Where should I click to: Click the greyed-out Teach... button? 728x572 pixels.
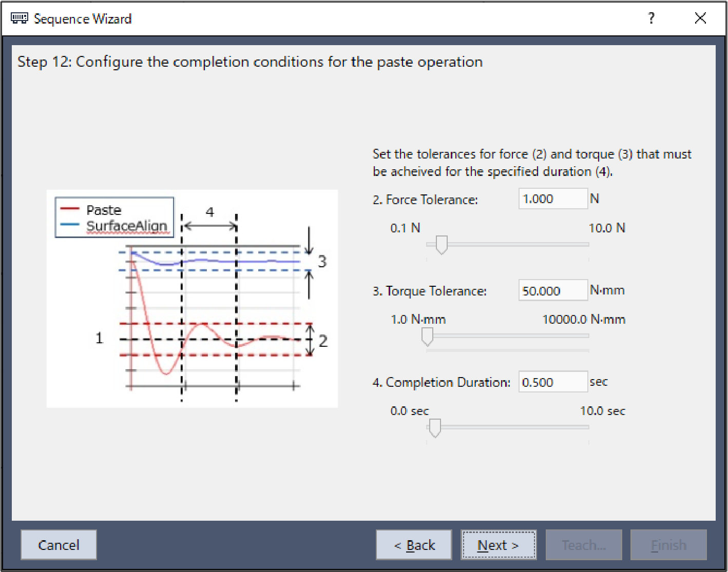pos(584,545)
